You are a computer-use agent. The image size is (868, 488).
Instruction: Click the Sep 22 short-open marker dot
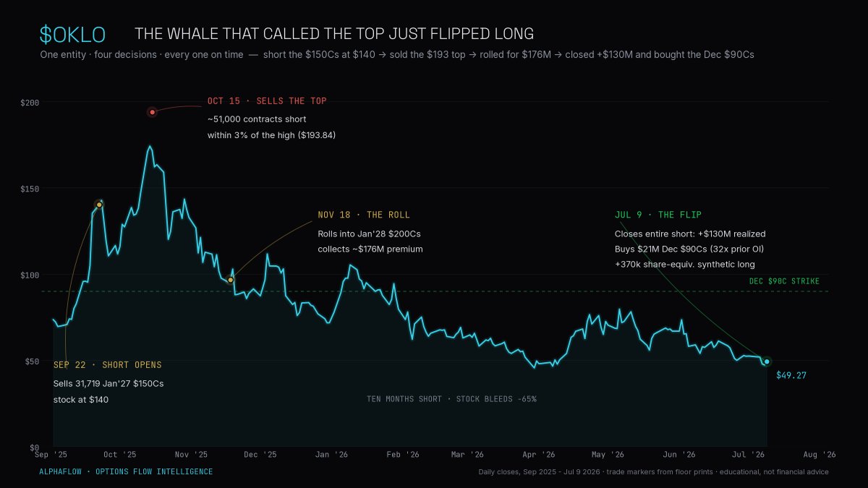(x=99, y=205)
